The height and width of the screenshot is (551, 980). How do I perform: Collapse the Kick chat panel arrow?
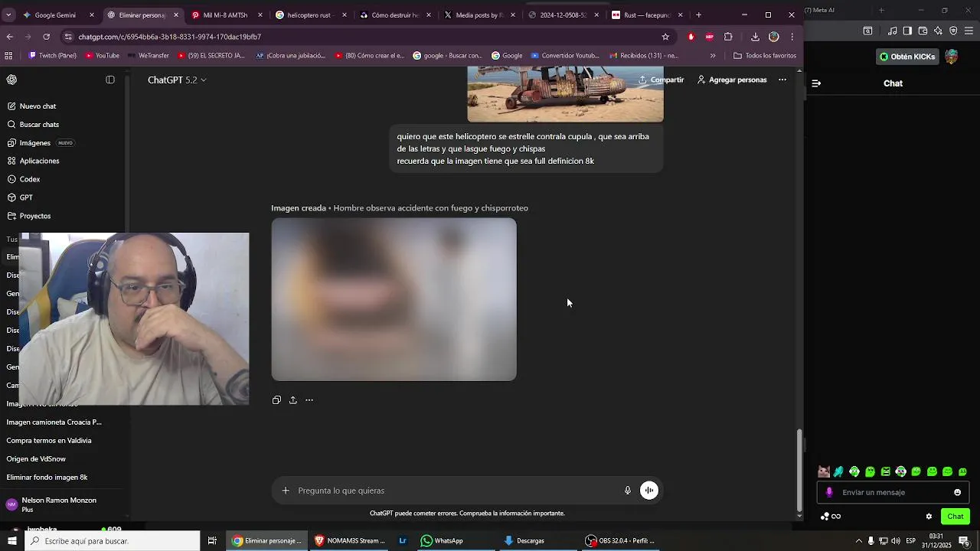(x=816, y=83)
